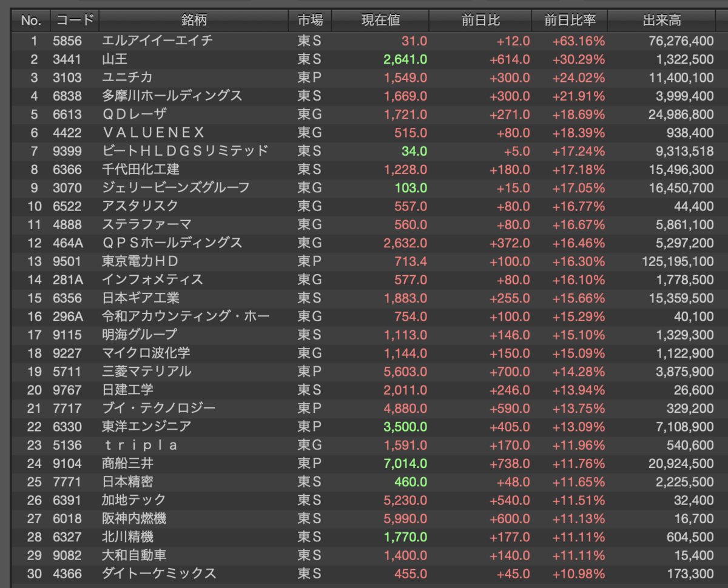Sort by the コード column header
Viewport: 728px width, 588px height.
pos(75,20)
